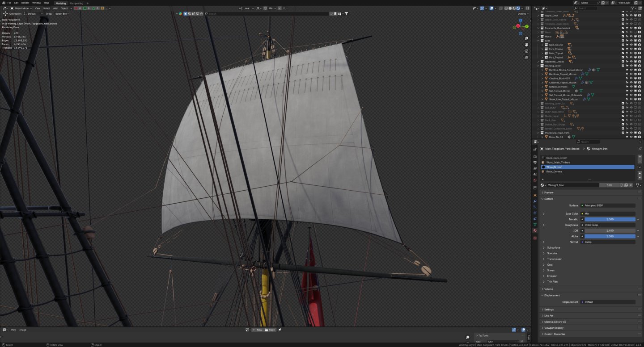Unlink Wrought_Iron material with X icon
This screenshot has width=644, height=347.
click(631, 185)
